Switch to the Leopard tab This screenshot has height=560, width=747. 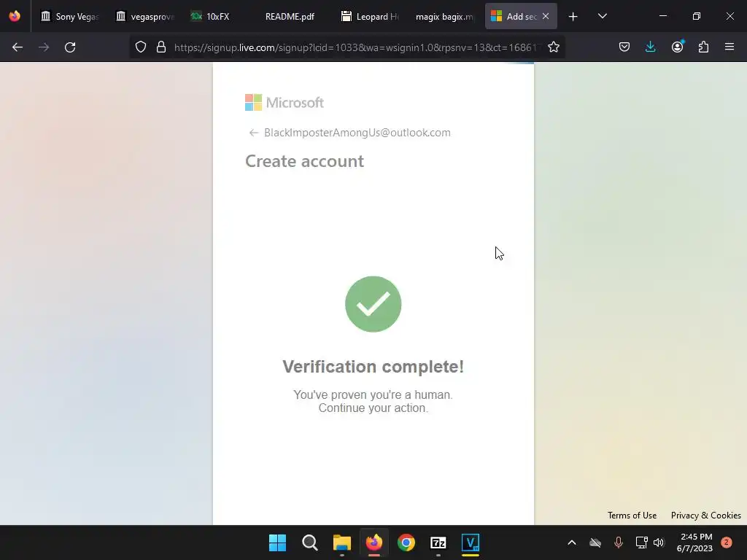tap(370, 17)
